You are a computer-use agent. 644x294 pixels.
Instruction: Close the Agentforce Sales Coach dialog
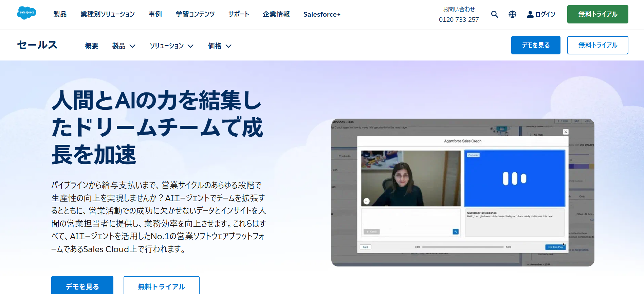pyautogui.click(x=565, y=132)
